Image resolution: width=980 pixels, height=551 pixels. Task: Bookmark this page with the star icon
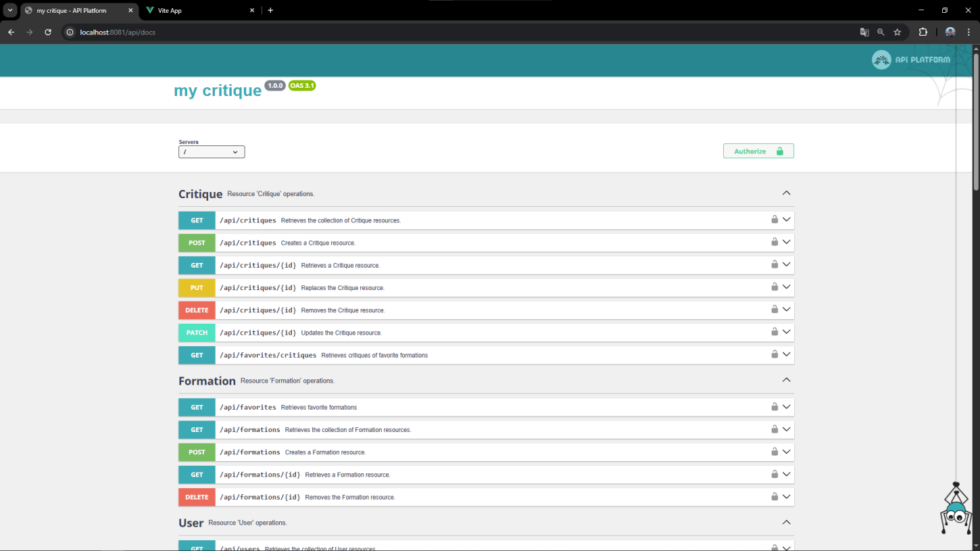tap(898, 32)
